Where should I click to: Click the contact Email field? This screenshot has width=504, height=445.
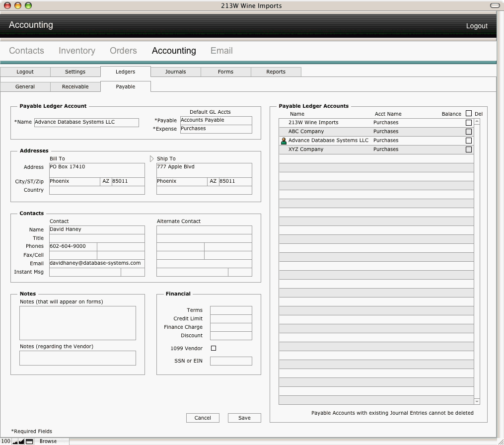point(97,263)
